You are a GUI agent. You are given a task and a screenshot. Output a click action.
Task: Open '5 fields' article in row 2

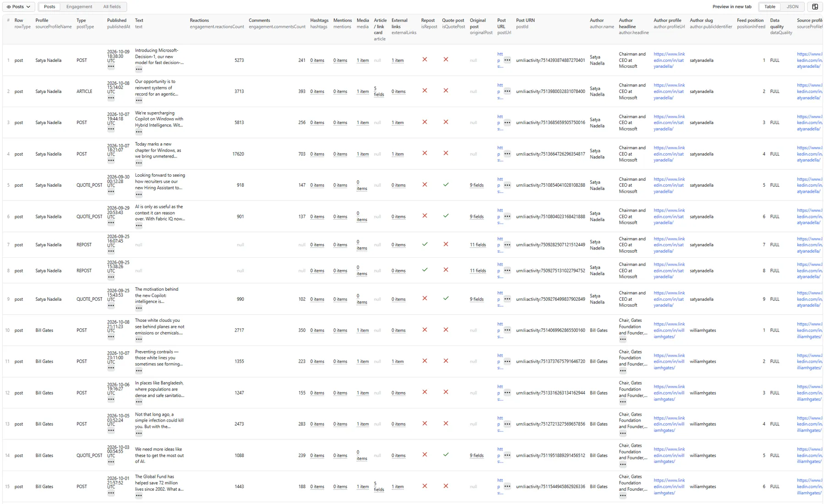pos(379,92)
